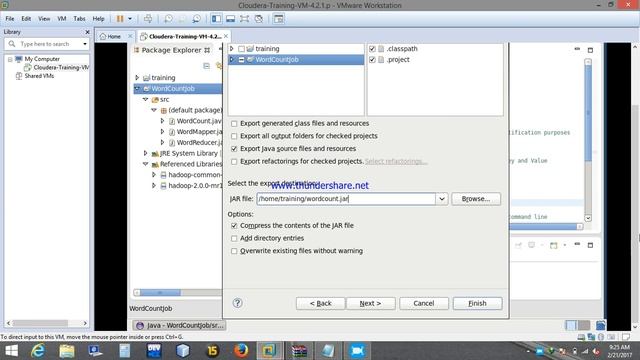This screenshot has height=360, width=640.
Task: Open the JAR file path dropdown arrow
Action: coord(442,199)
